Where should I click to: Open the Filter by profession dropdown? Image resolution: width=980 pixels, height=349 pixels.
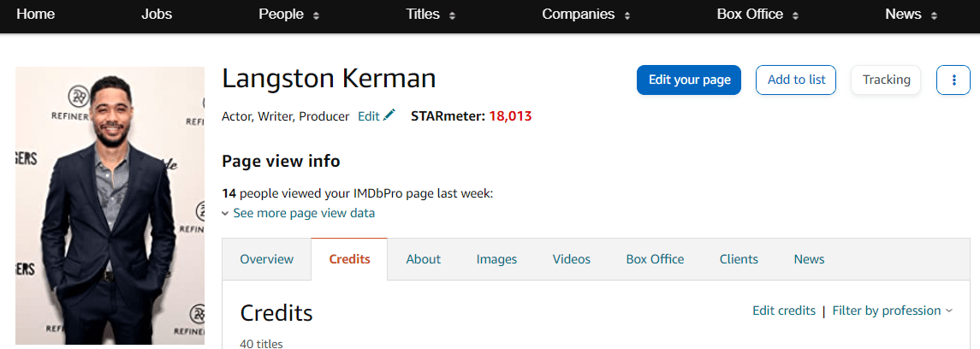892,311
